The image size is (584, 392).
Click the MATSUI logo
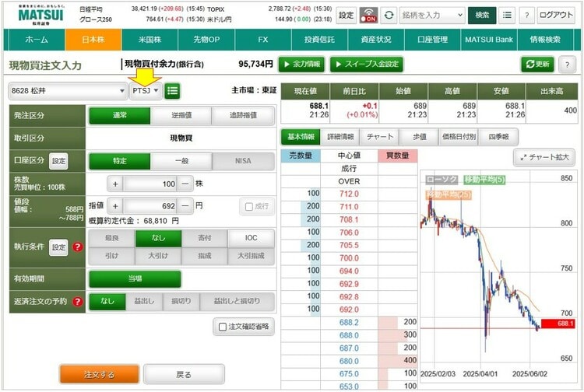click(41, 15)
